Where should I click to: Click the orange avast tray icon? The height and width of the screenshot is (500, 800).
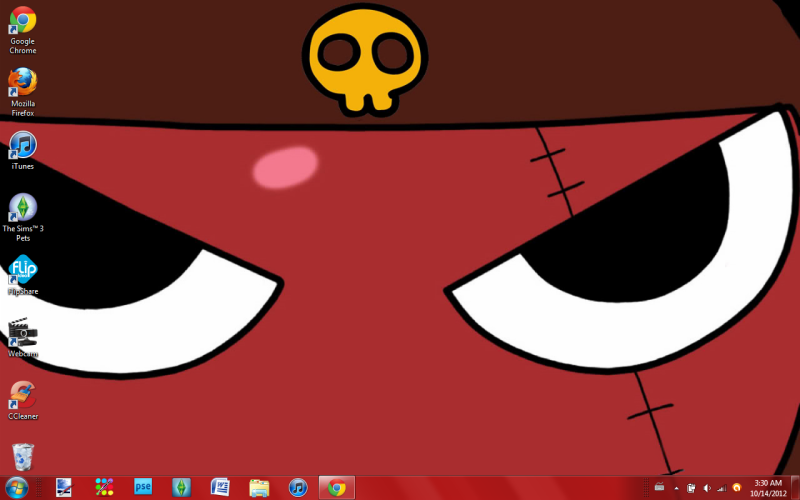point(736,488)
